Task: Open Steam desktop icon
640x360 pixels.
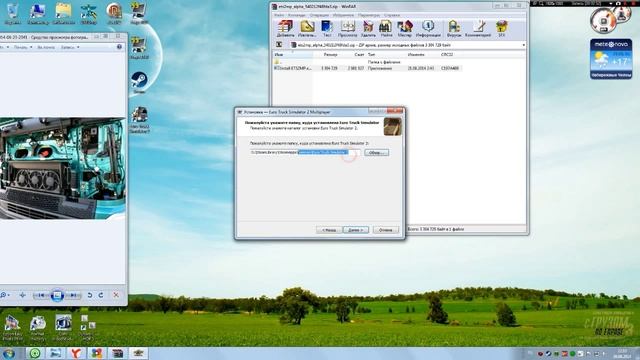Action: point(139,82)
